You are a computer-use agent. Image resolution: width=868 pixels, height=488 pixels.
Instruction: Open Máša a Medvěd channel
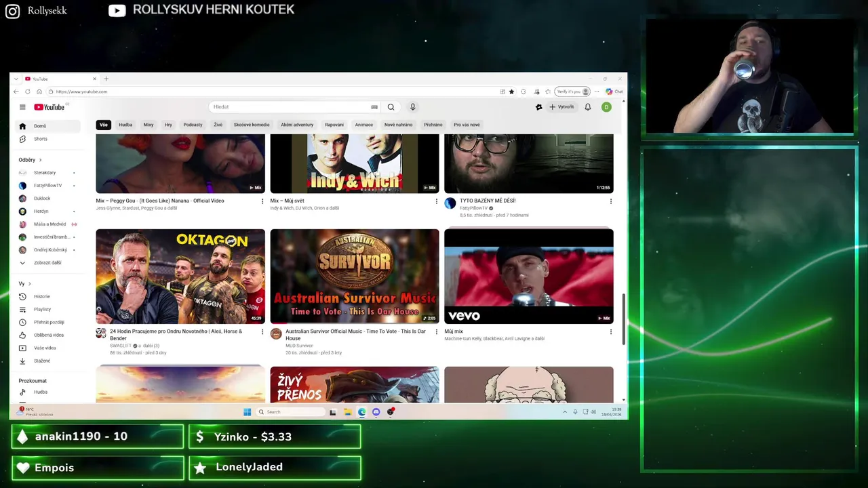47,224
